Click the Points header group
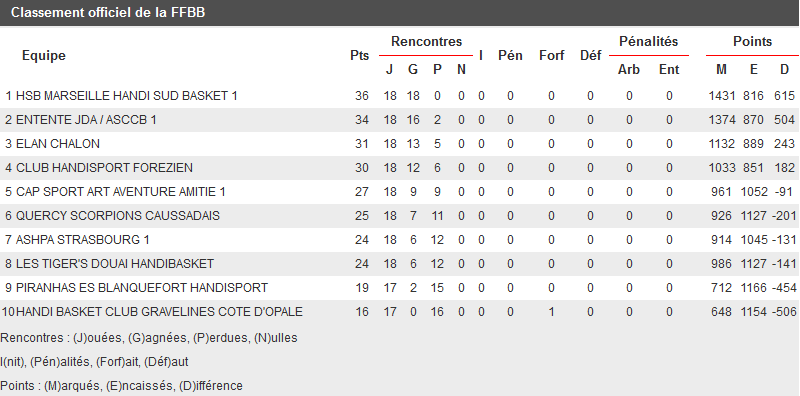 pos(753,42)
